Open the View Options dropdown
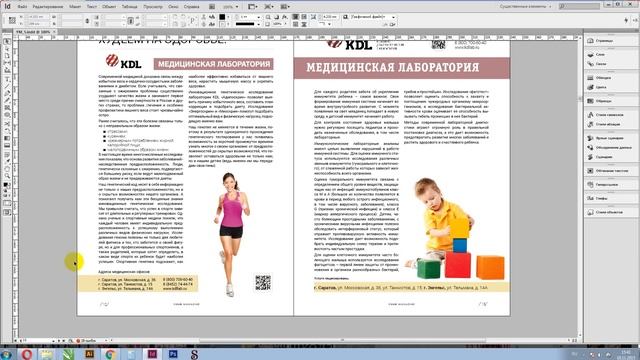Screen dimensions: 640x360 coord(253,7)
